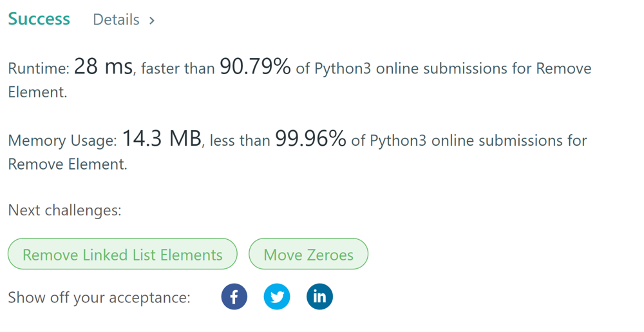Click the "Next challenges:" label
Screen dimensions: 644x332
tap(64, 210)
